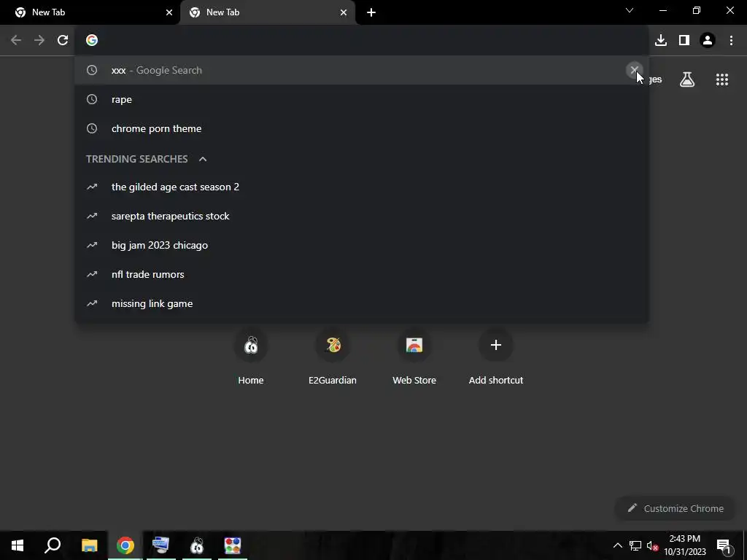This screenshot has height=560, width=747.
Task: Open the Home shortcut tile
Action: [x=251, y=356]
